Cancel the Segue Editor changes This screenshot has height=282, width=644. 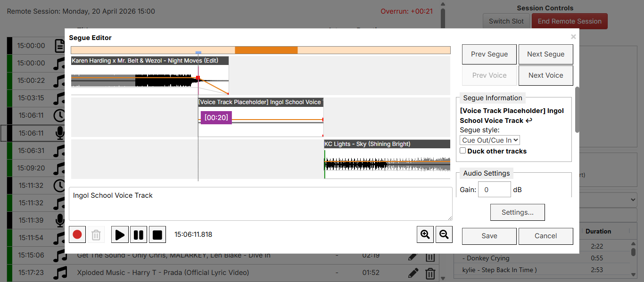(545, 236)
